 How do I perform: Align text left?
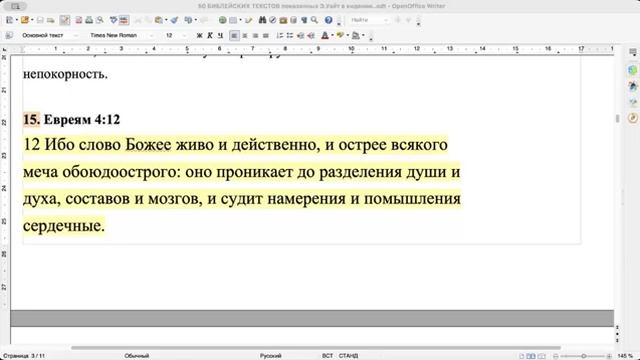coord(234,36)
